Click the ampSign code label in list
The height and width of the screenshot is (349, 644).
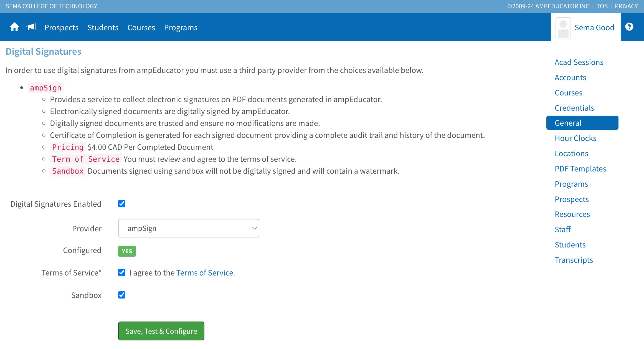45,88
